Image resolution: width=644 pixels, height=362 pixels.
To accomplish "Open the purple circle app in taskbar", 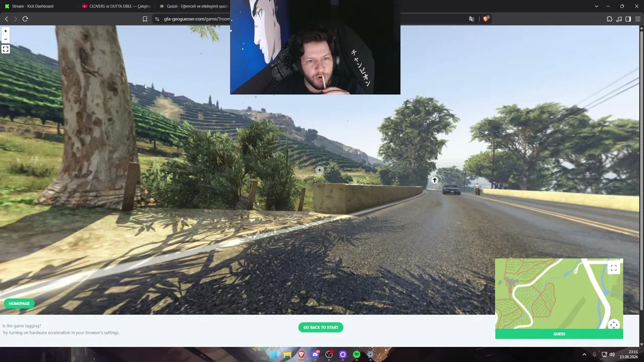I will point(343,354).
